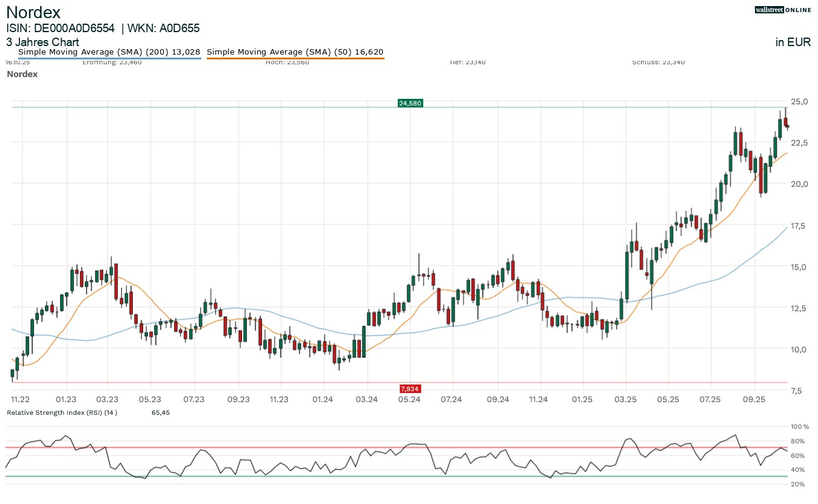Screen dimensions: 818x504
Task: Toggle the SMA (200) legend entry
Action: [x=108, y=52]
